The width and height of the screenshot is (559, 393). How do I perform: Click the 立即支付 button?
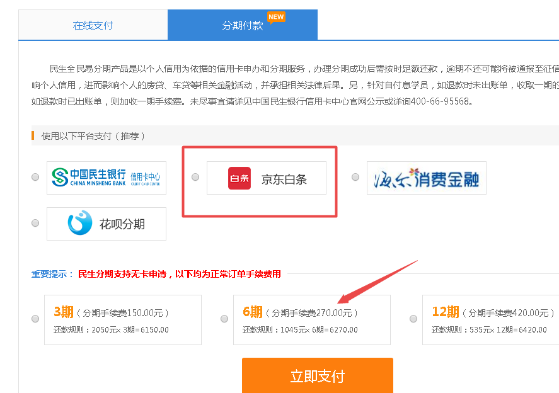point(317,376)
